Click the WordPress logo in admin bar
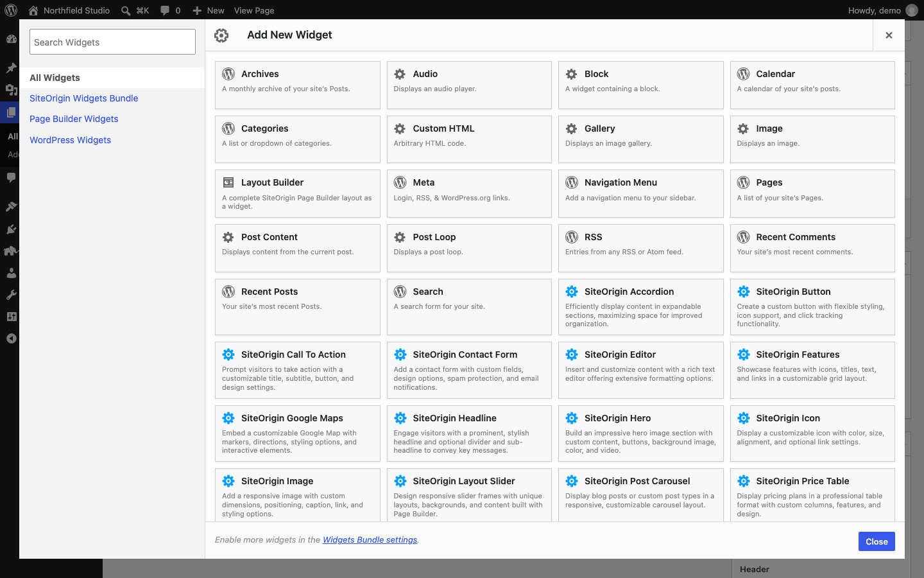Viewport: 924px width, 578px height. click(11, 10)
